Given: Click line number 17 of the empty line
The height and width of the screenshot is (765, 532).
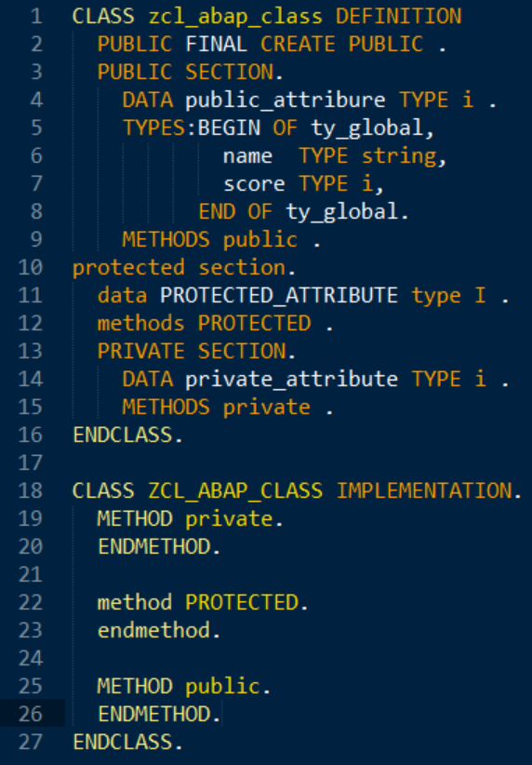Looking at the screenshot, I should 31,463.
